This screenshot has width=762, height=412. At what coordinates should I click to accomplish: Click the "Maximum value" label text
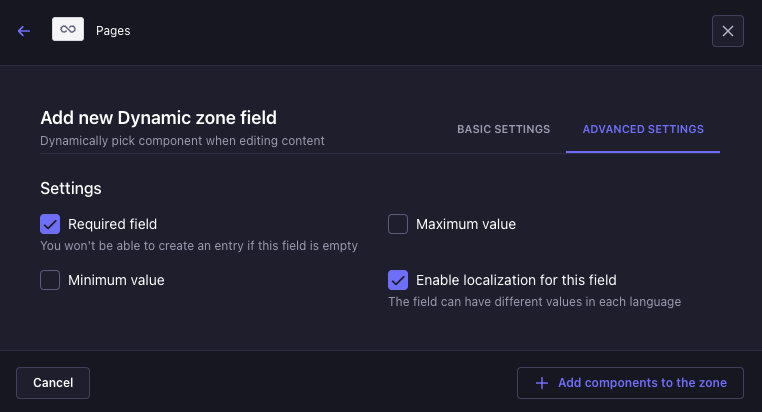pos(466,224)
